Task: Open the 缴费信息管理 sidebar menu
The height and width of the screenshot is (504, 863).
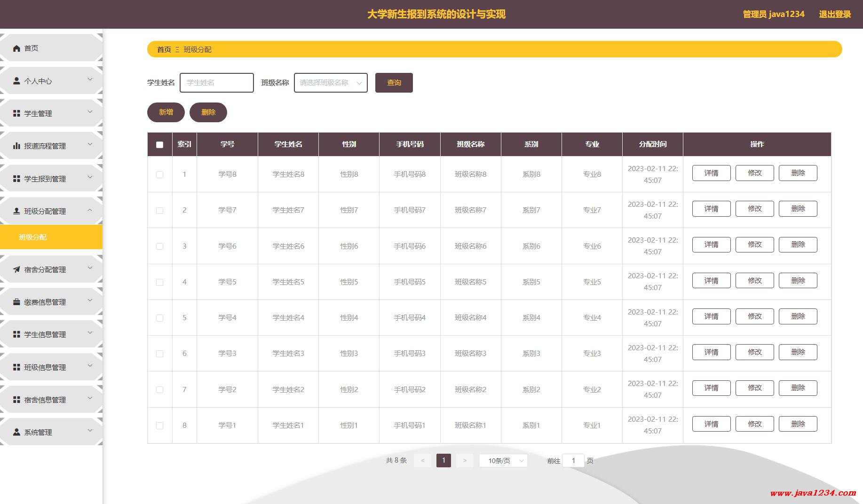Action: [x=51, y=302]
